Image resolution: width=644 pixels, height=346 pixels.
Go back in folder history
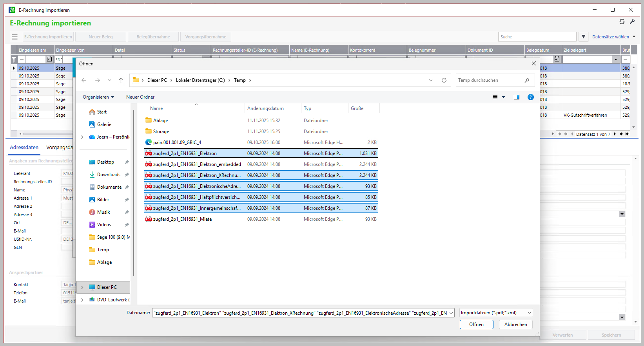tap(84, 80)
